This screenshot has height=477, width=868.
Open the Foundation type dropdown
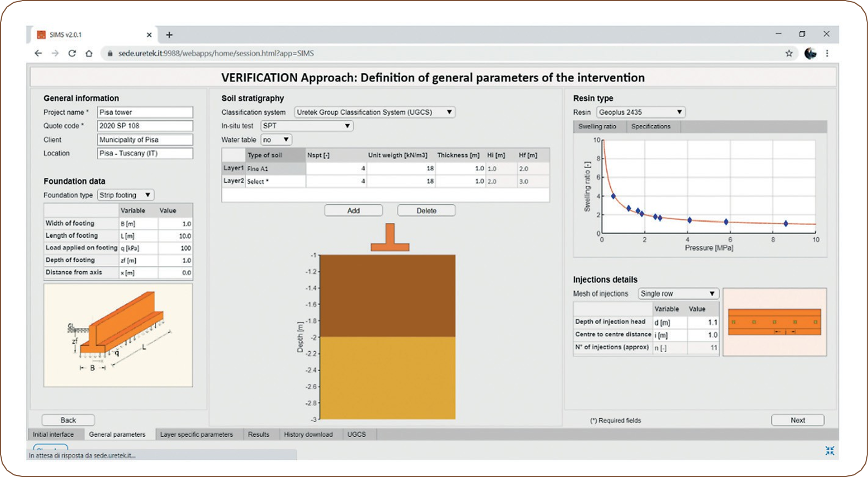click(x=126, y=195)
